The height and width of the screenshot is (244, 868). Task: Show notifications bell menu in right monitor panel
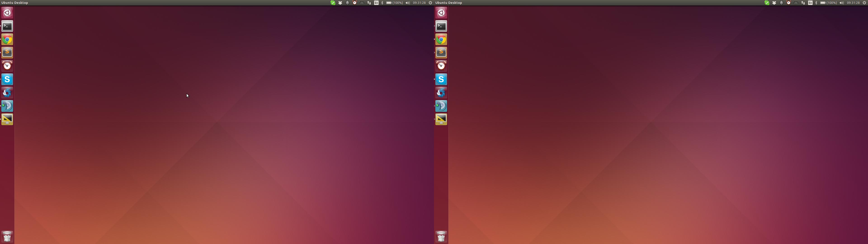[x=781, y=3]
